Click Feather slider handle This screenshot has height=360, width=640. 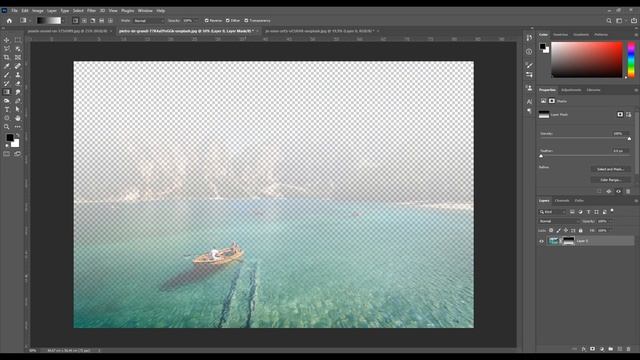(541, 156)
